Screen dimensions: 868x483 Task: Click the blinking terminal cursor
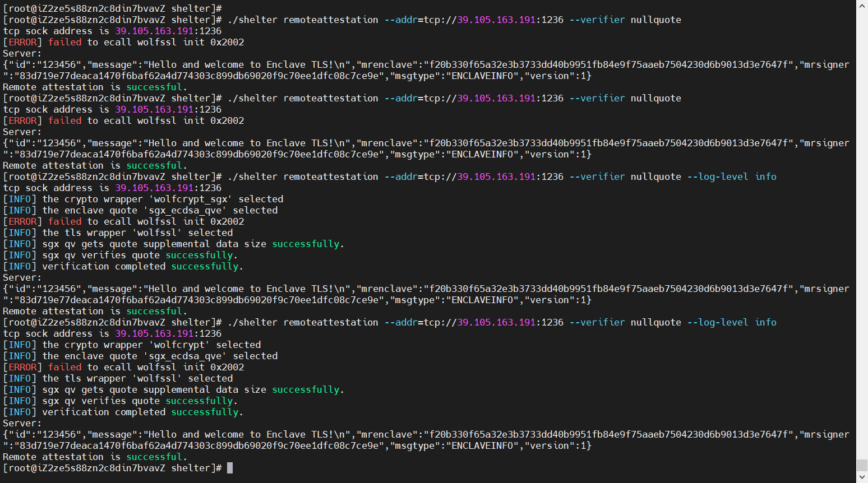point(229,468)
